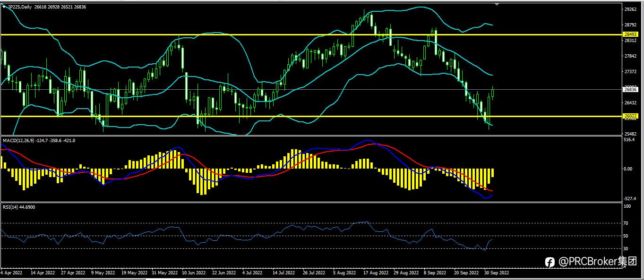Click the chart shift triangle marker at top
Screen dimensions: 644x280
click(497, 4)
